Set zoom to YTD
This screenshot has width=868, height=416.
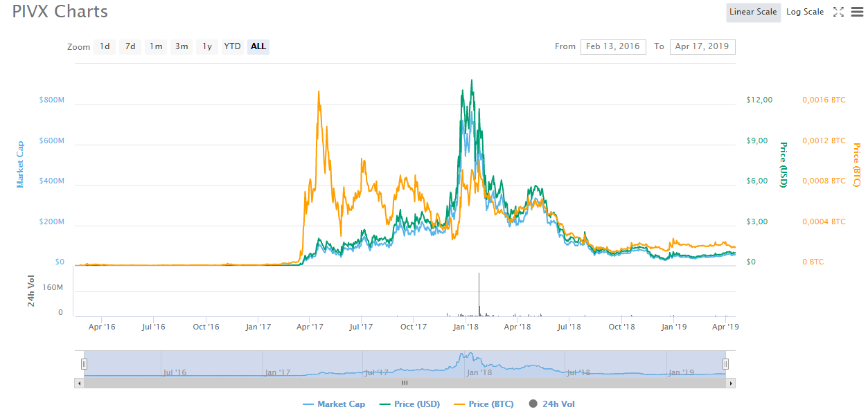pyautogui.click(x=232, y=46)
